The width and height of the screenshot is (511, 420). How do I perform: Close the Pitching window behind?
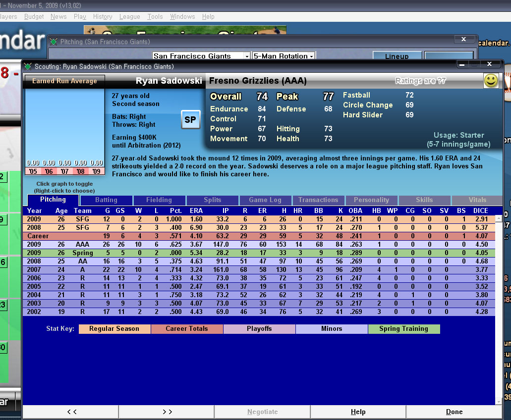(x=463, y=39)
